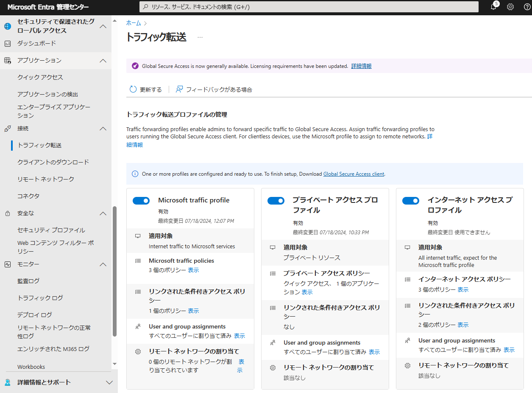Click the 安全な lock icon
Screen dimensions: 532x393
(7, 213)
